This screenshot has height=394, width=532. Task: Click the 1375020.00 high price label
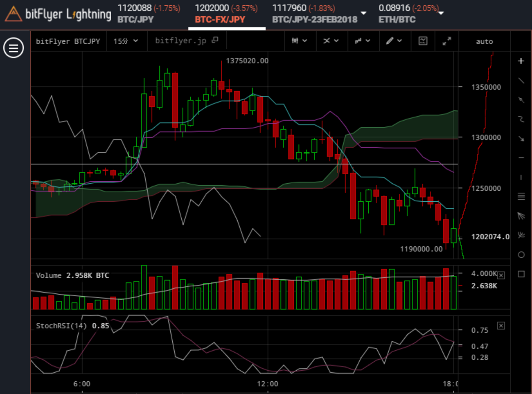(x=247, y=61)
